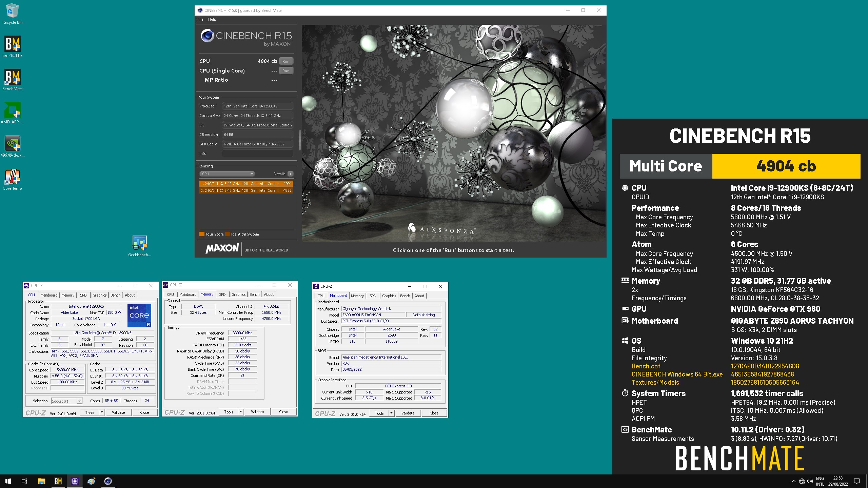Expand Tools dropdown arrow in first CPU-Z window

click(x=102, y=412)
